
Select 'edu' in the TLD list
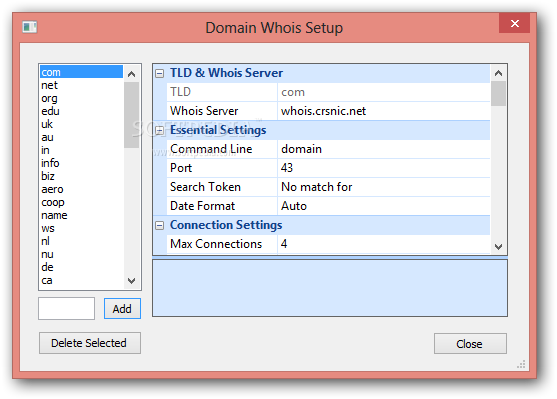tap(81, 111)
